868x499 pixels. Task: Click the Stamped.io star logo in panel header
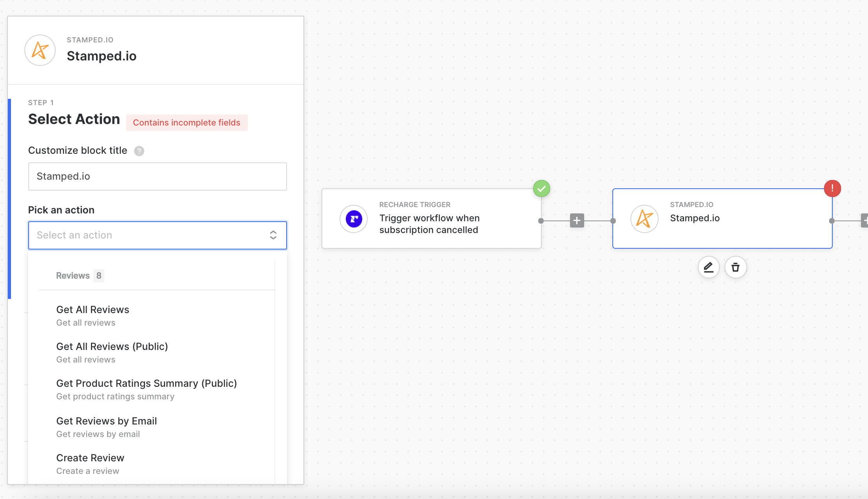40,50
